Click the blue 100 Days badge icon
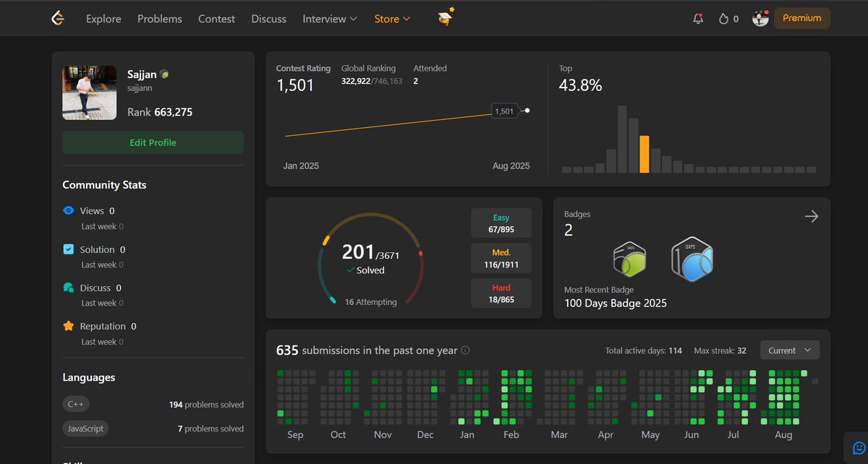The image size is (868, 464). click(692, 259)
